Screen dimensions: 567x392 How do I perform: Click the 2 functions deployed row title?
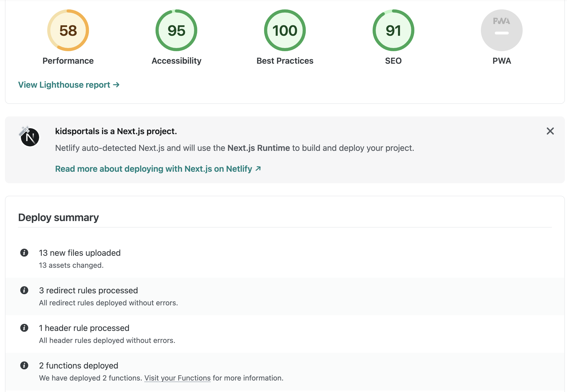79,366
